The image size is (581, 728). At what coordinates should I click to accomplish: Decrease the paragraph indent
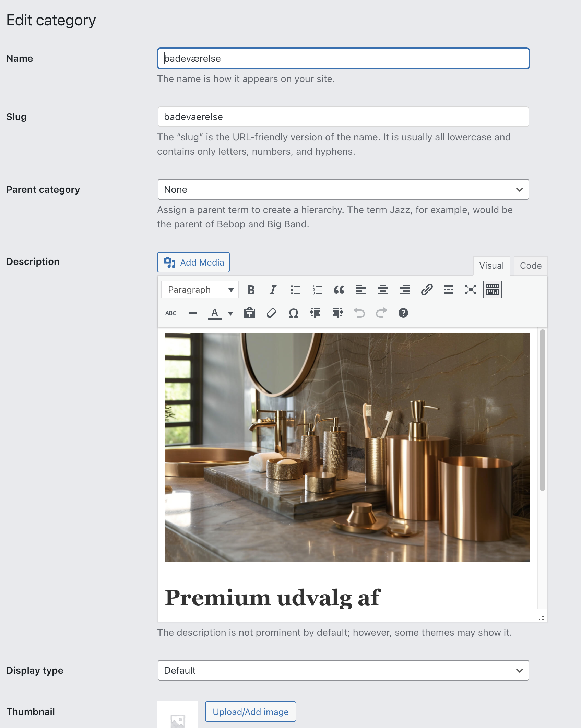(x=315, y=313)
